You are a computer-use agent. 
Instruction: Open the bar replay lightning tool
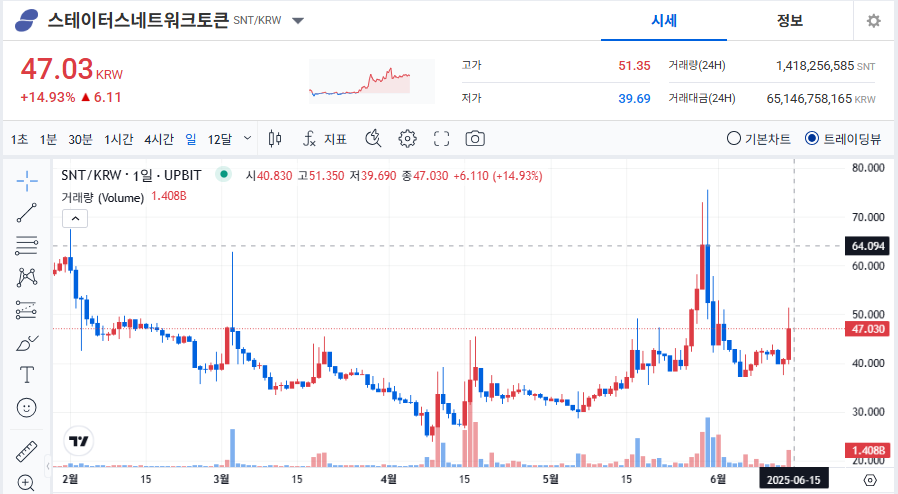(x=373, y=139)
